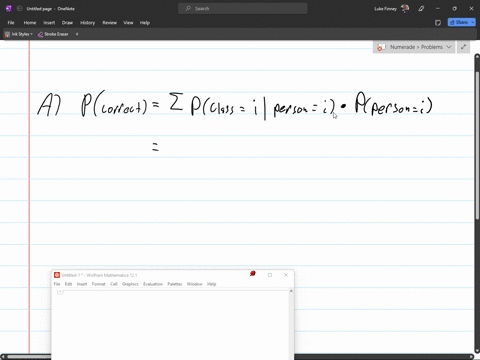Open the File menu in Mathematica
This screenshot has width=480, height=360.
point(57,284)
